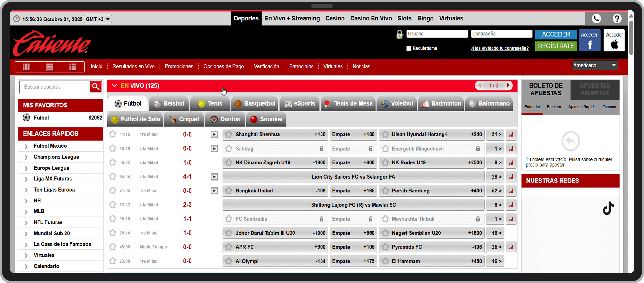The image size is (644, 283).
Task: Click the green REGÍSTRATE button
Action: point(556,46)
